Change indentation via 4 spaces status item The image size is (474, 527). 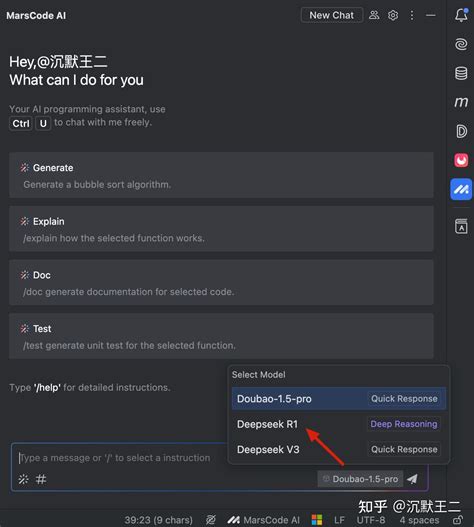click(x=419, y=520)
